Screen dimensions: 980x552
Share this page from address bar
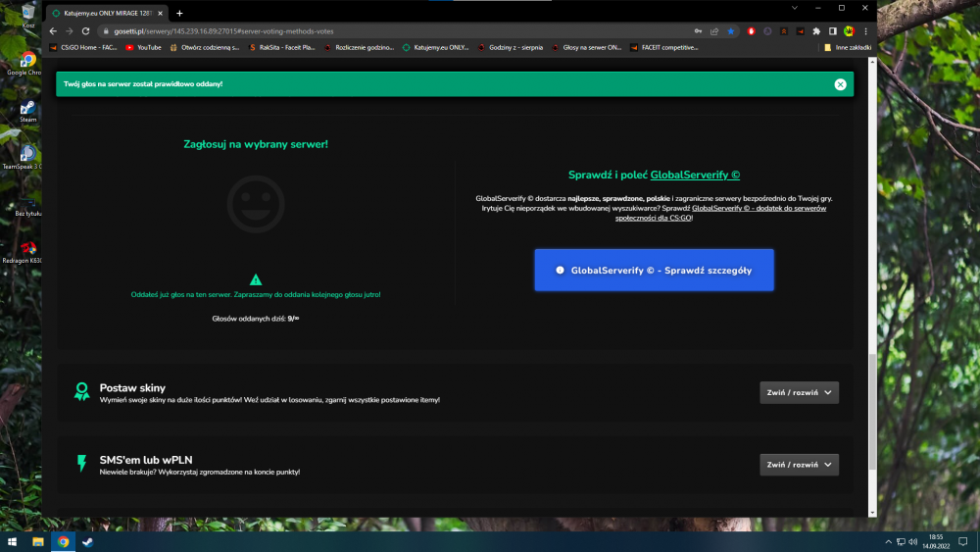714,31
